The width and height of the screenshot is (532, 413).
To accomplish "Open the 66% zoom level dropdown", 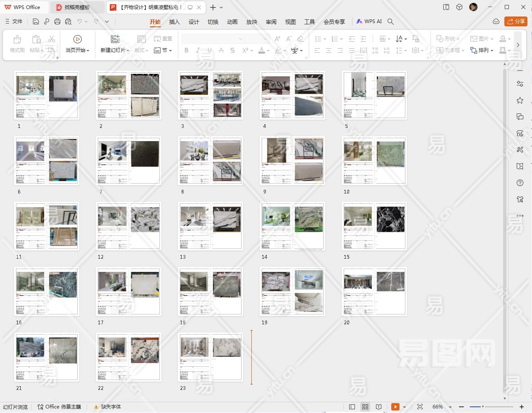I will click(x=450, y=407).
